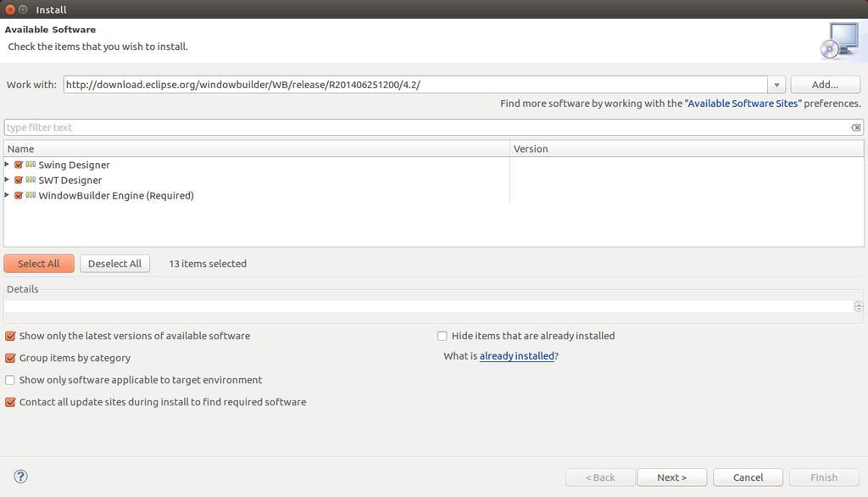Open the already installed link

point(516,356)
